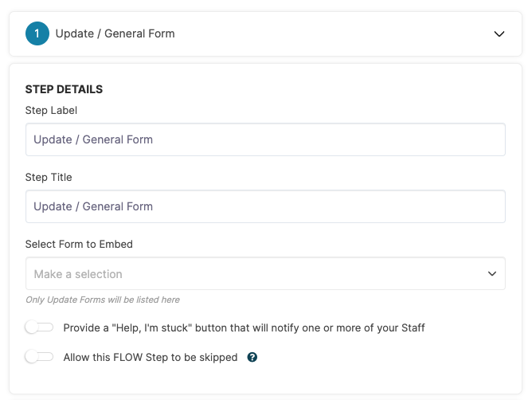Click the blue step number 1 badge
This screenshot has width=532, height=400.
pos(37,33)
